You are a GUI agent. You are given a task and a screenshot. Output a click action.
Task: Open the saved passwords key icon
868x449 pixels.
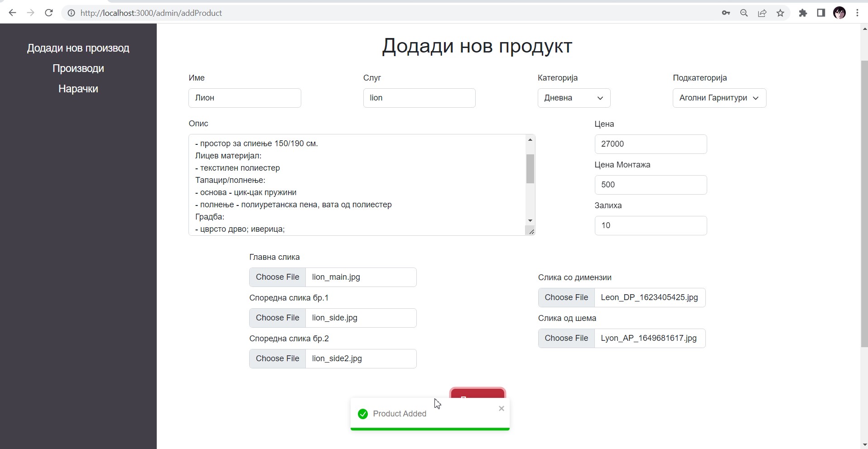726,13
